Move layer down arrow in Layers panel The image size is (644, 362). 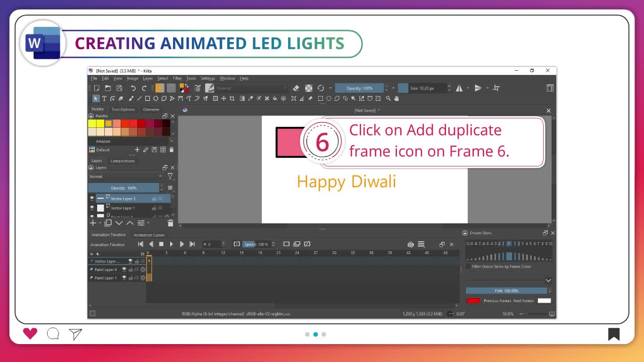click(x=119, y=223)
